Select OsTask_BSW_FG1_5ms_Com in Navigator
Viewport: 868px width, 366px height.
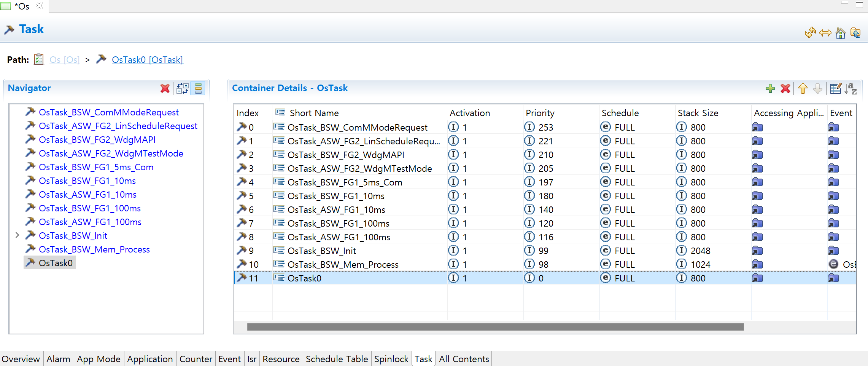(96, 167)
